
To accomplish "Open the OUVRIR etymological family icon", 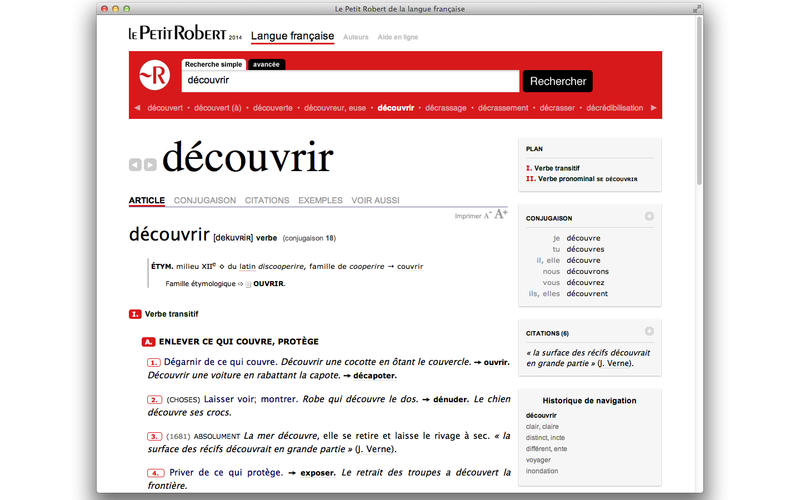I will coord(248,284).
